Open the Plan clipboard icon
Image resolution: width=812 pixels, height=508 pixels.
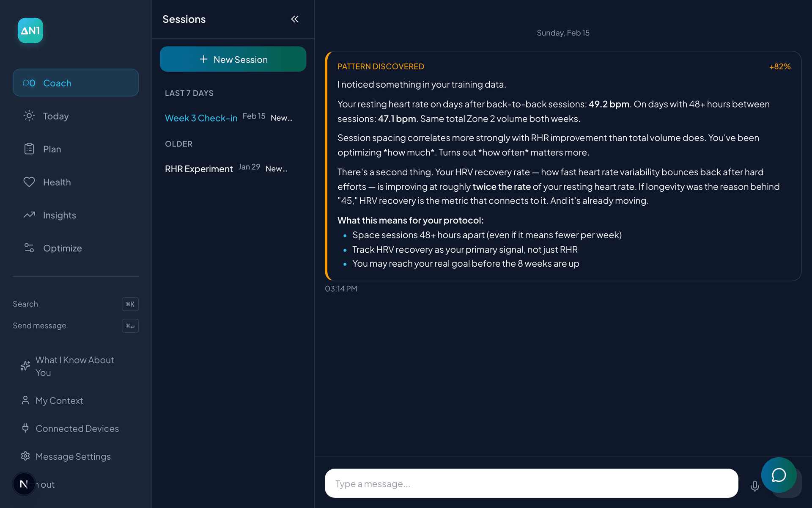point(29,149)
